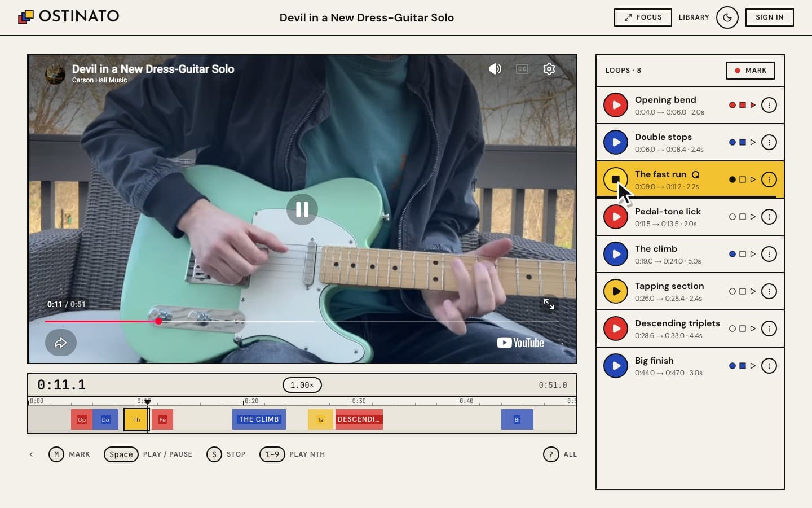Image resolution: width=812 pixels, height=508 pixels.
Task: Mute the video with the speaker icon
Action: (495, 69)
